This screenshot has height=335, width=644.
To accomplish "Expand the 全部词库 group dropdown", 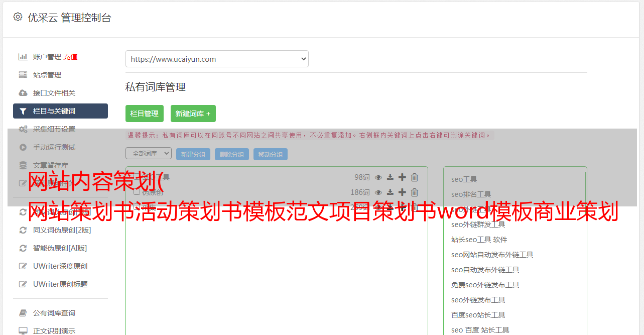I will coord(149,153).
